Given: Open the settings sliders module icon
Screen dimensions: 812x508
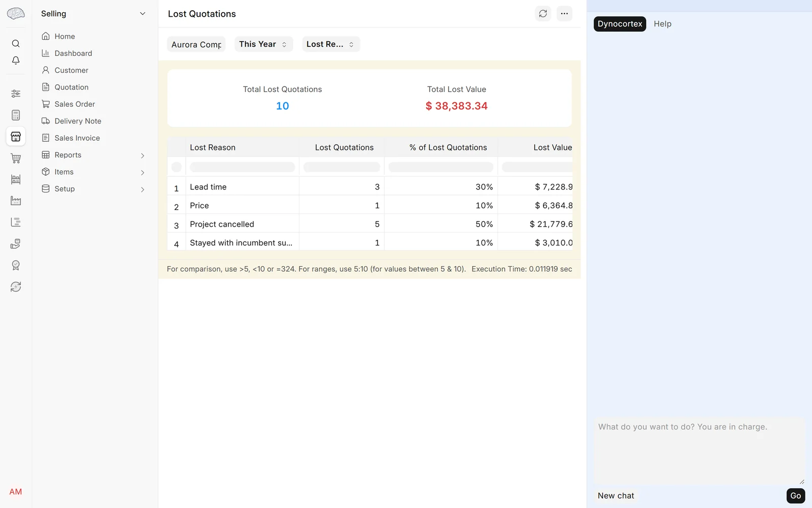Looking at the screenshot, I should tap(16, 93).
